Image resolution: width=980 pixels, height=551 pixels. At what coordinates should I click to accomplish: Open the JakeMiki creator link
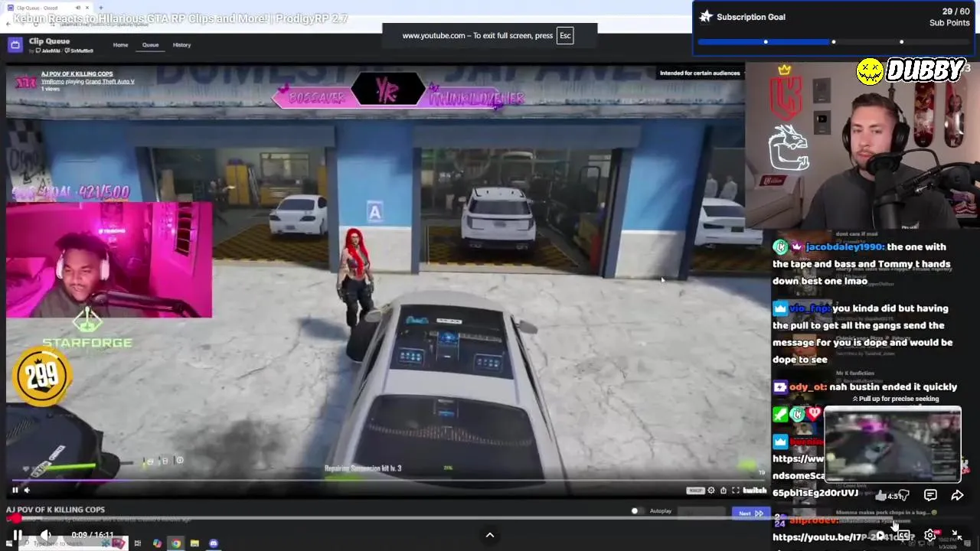48,51
